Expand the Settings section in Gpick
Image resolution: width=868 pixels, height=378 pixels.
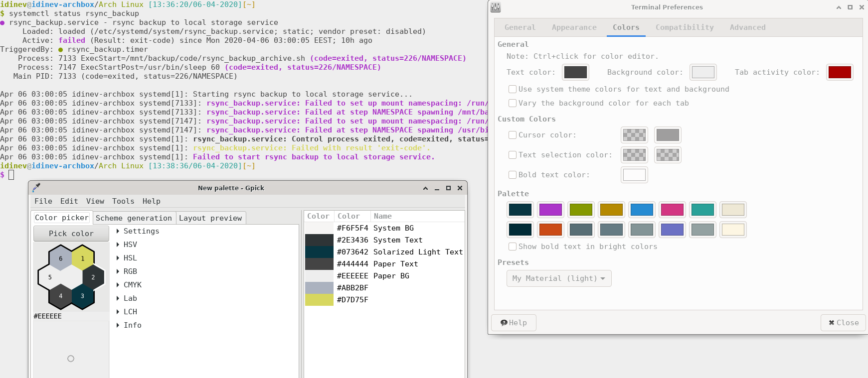coord(118,231)
